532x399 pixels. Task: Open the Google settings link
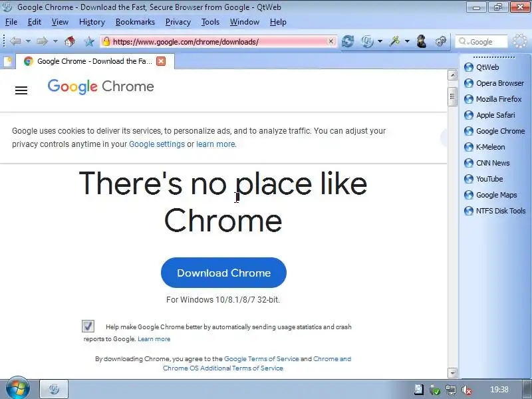[x=157, y=144]
